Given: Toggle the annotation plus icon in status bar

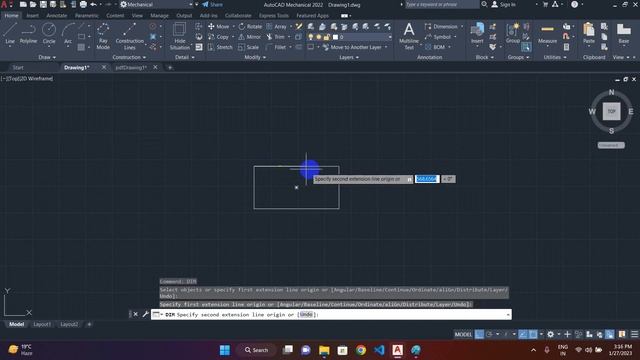Looking at the screenshot, I should coord(567,334).
